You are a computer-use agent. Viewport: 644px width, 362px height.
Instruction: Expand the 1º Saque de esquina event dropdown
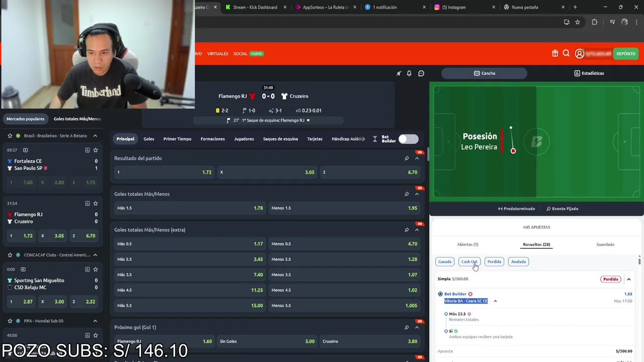pos(308,121)
